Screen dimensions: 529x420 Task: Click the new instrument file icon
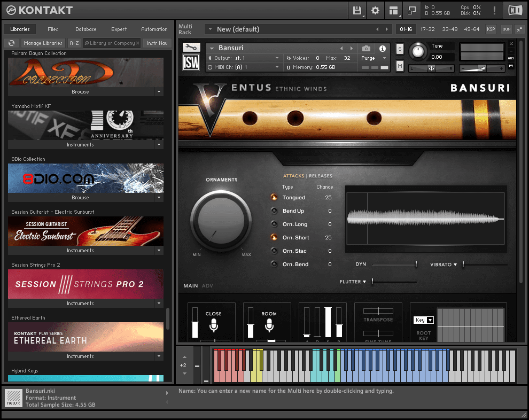(x=14, y=398)
